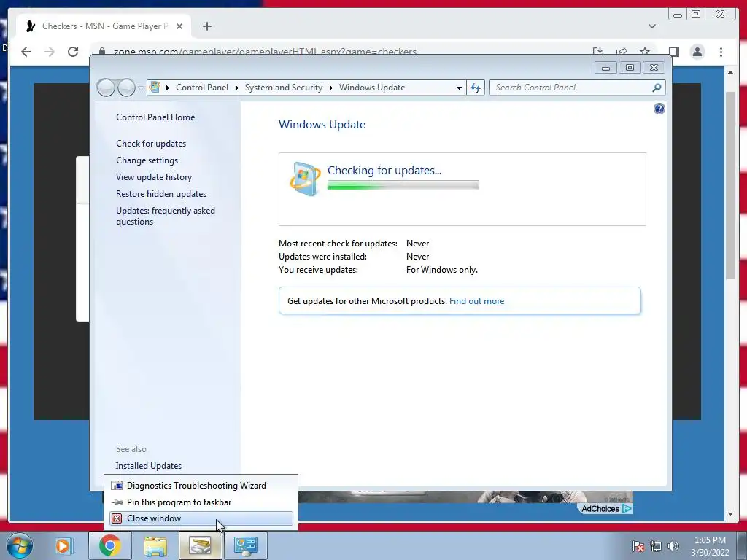The width and height of the screenshot is (747, 560).
Task: Close the Checkers MSN tab
Action: tap(179, 26)
